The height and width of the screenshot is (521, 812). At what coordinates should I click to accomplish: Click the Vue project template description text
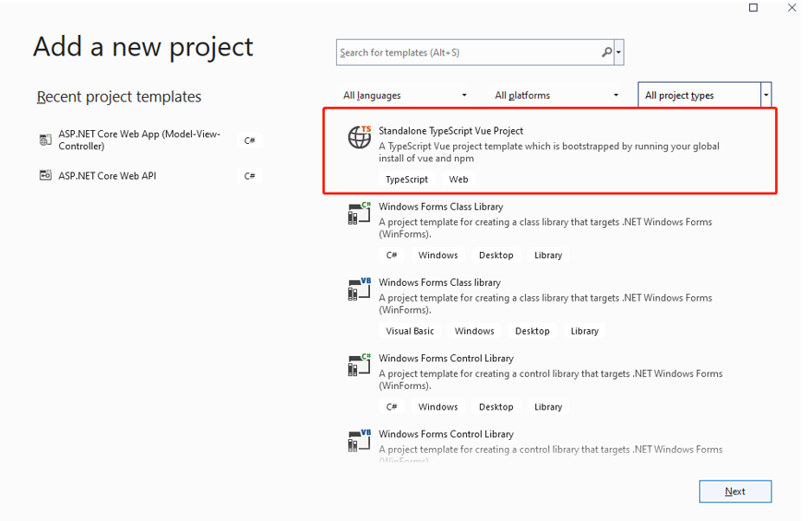click(x=549, y=152)
